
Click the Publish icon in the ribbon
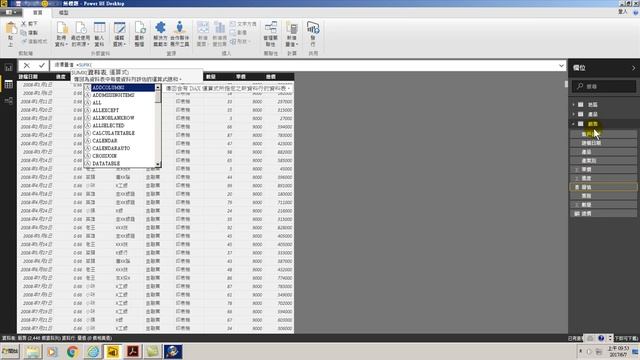(x=313, y=28)
